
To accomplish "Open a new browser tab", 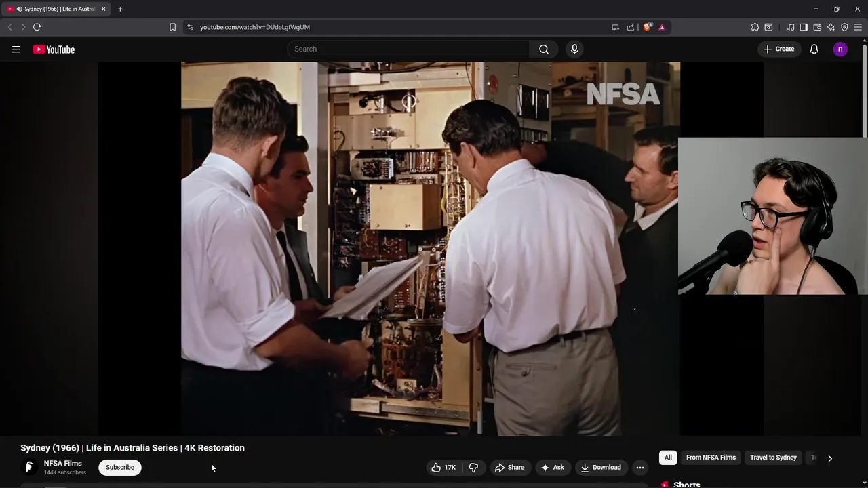I will pos(120,9).
